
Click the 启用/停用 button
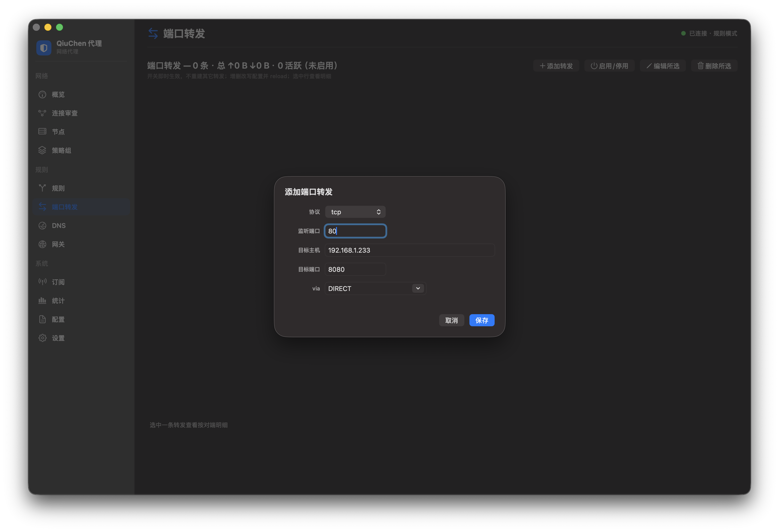point(609,66)
